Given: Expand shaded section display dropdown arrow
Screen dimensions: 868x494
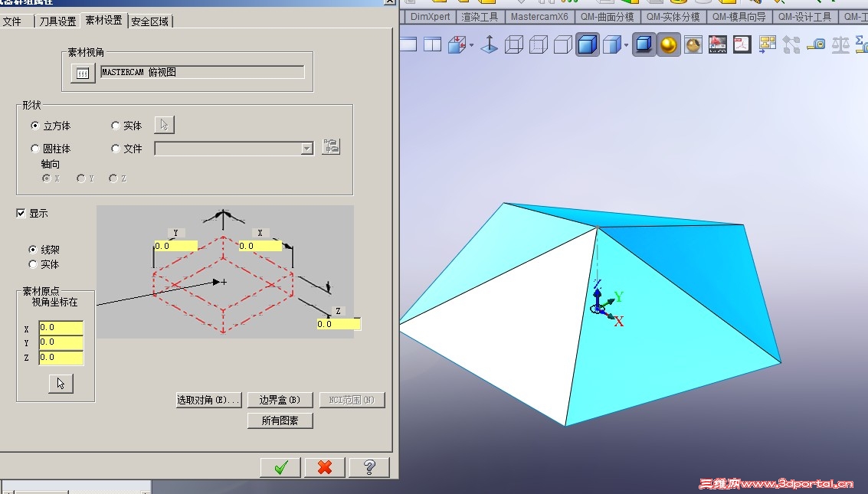Looking at the screenshot, I should coord(626,45).
